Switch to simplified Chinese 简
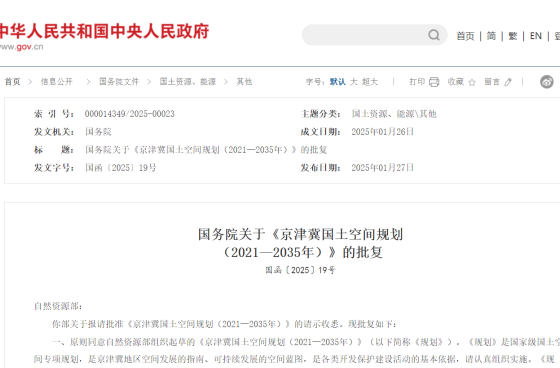Viewport: 560px width, 368px height. tap(491, 36)
